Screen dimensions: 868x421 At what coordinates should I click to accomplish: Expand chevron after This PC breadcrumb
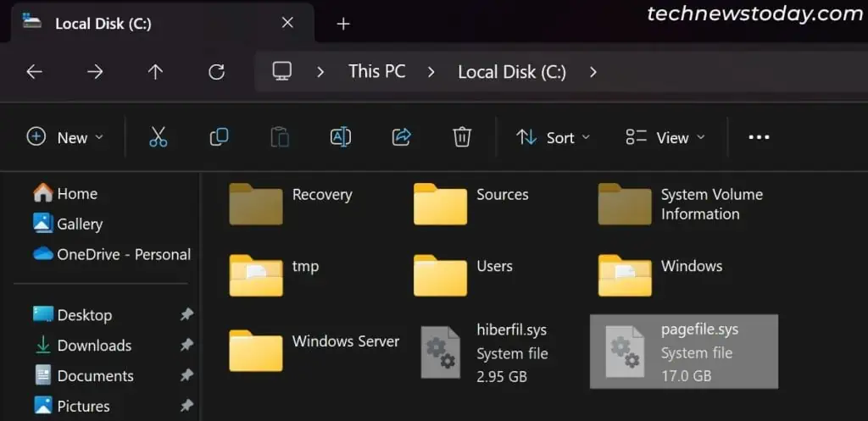[431, 72]
